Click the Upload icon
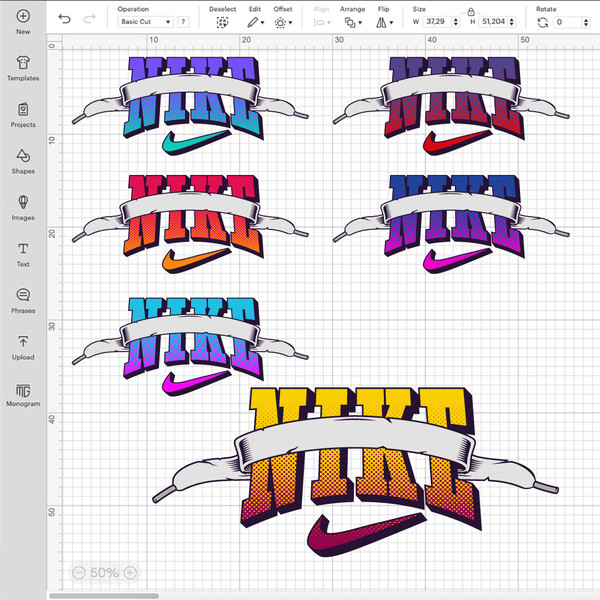The image size is (600, 600). coord(23,342)
